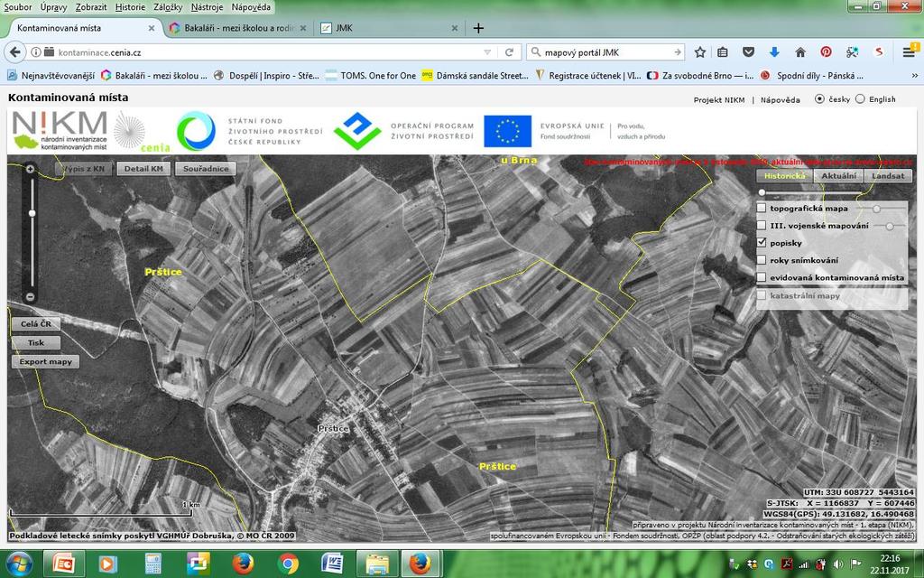924x578 pixels.
Task: Switch map to Aktuální imagery
Action: (838, 176)
